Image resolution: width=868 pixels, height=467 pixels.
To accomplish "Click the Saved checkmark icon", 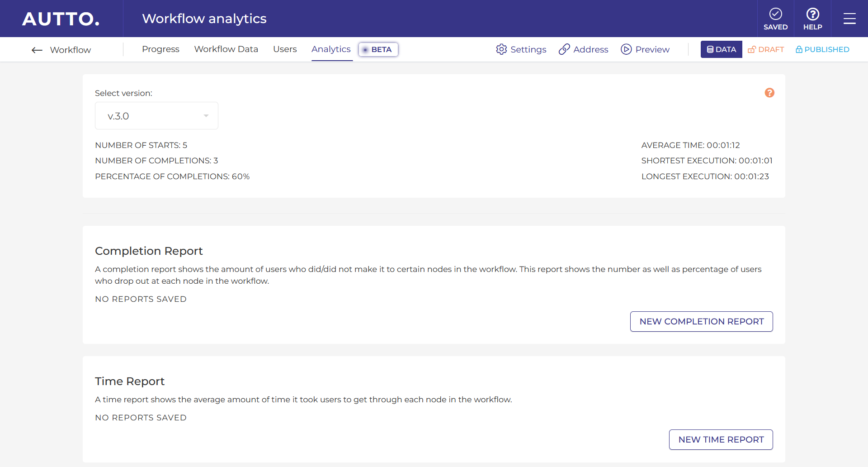I will pyautogui.click(x=775, y=14).
